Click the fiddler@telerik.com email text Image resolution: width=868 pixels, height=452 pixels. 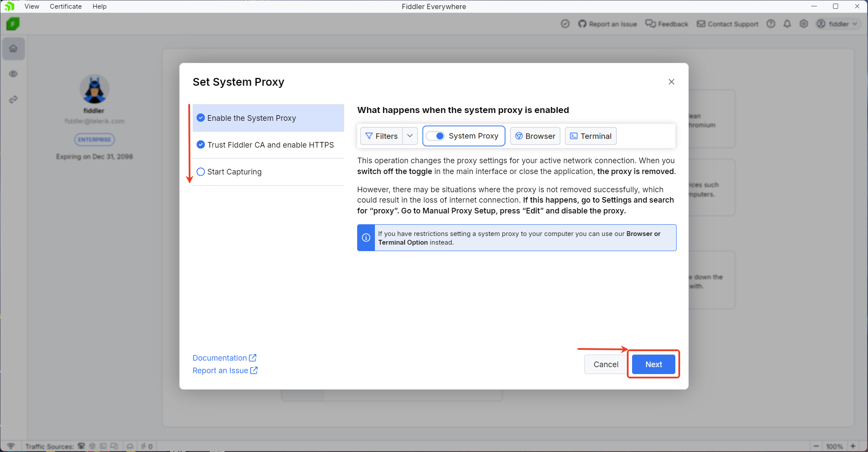click(94, 121)
